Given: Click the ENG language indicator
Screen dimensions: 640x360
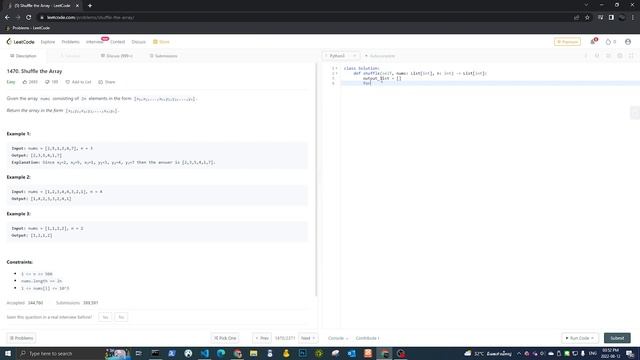Looking at the screenshot, I should click(593, 353).
